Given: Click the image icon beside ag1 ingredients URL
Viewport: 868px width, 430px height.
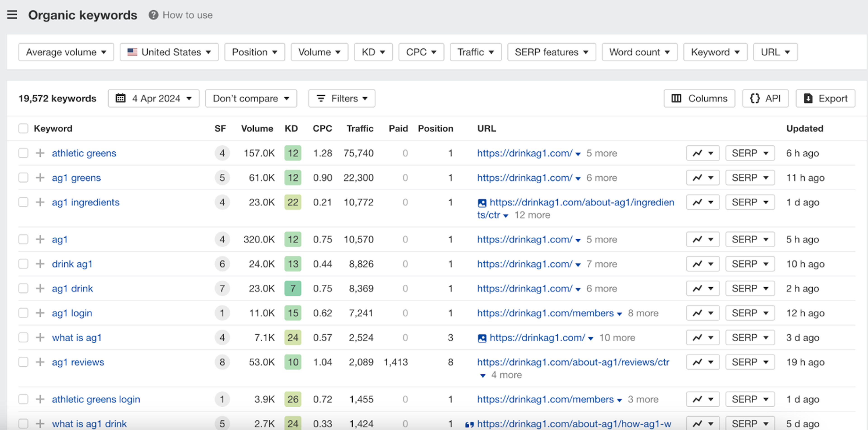Looking at the screenshot, I should (x=482, y=203).
